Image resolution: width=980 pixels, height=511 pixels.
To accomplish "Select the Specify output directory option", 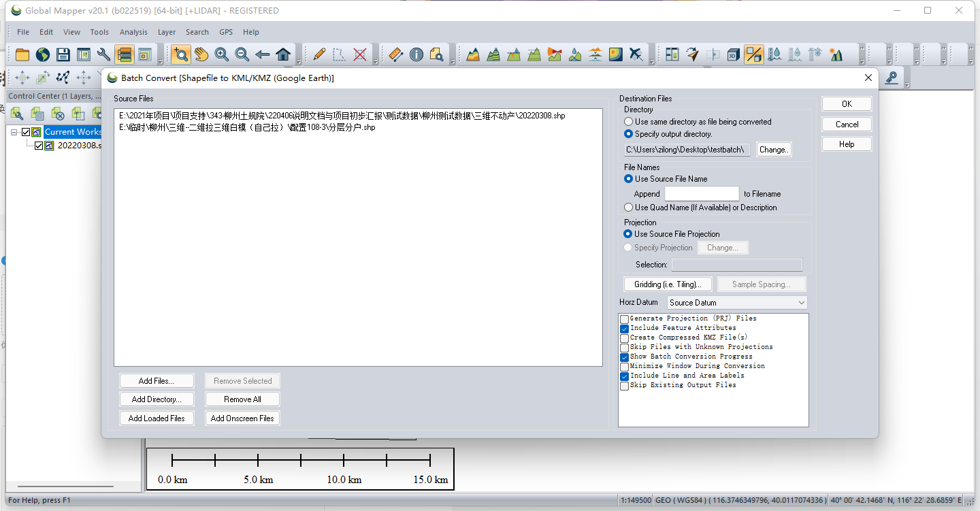I will (627, 133).
